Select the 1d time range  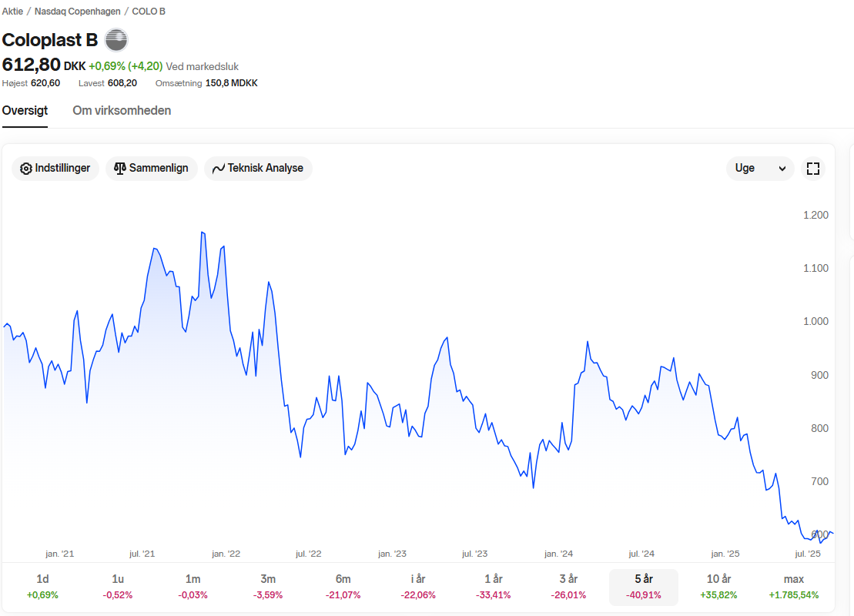coord(42,587)
